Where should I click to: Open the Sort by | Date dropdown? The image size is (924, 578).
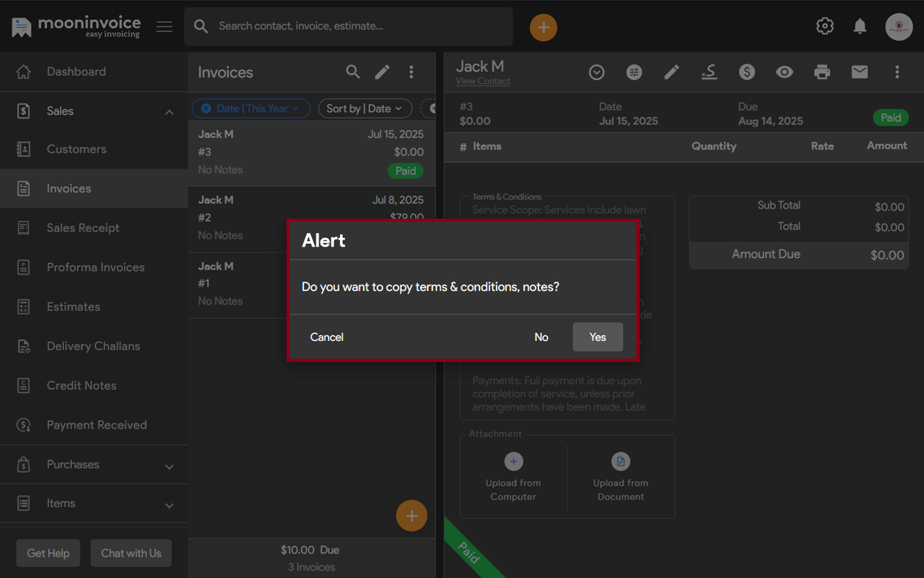coord(364,109)
